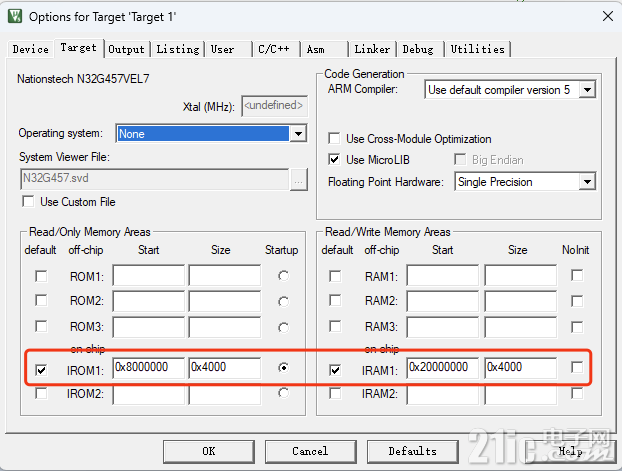Open the User tab

pyautogui.click(x=228, y=49)
